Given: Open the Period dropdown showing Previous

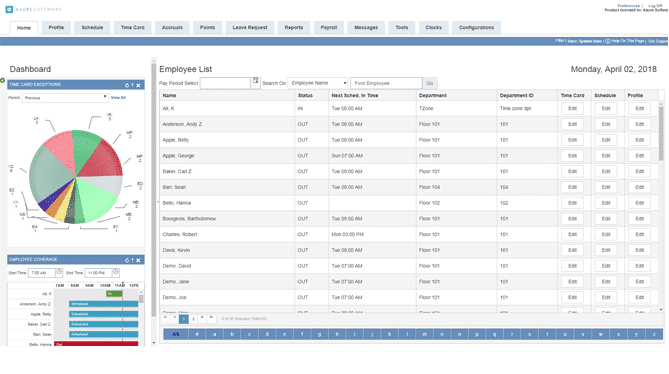Looking at the screenshot, I should pyautogui.click(x=65, y=98).
